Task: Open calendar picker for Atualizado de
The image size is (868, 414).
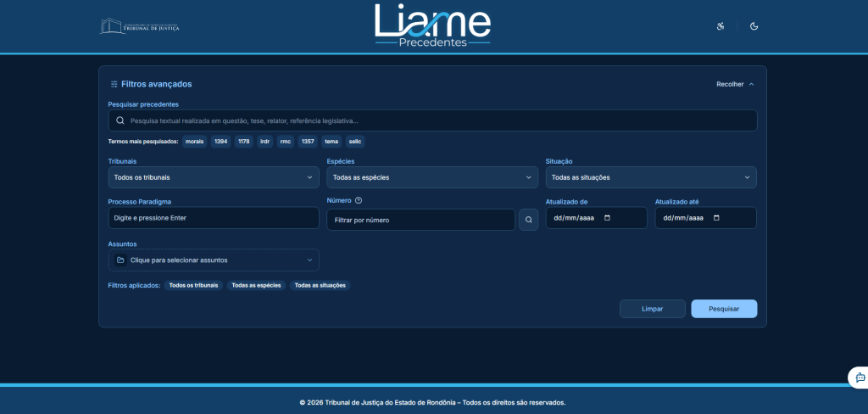Action: point(607,218)
